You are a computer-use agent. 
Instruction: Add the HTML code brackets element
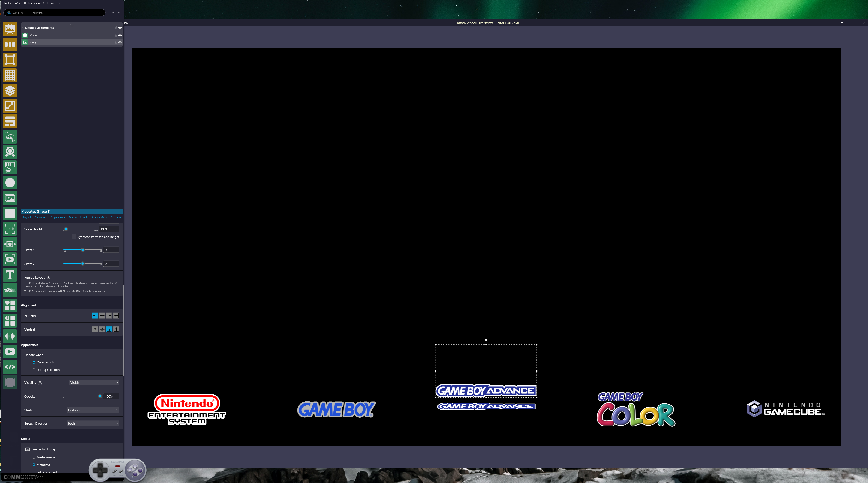click(x=10, y=367)
